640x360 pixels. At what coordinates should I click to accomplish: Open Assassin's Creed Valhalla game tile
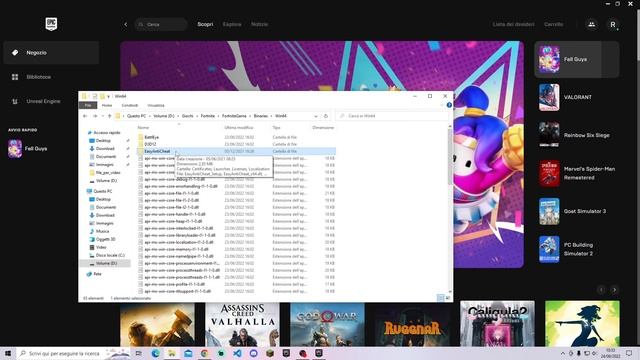242,324
